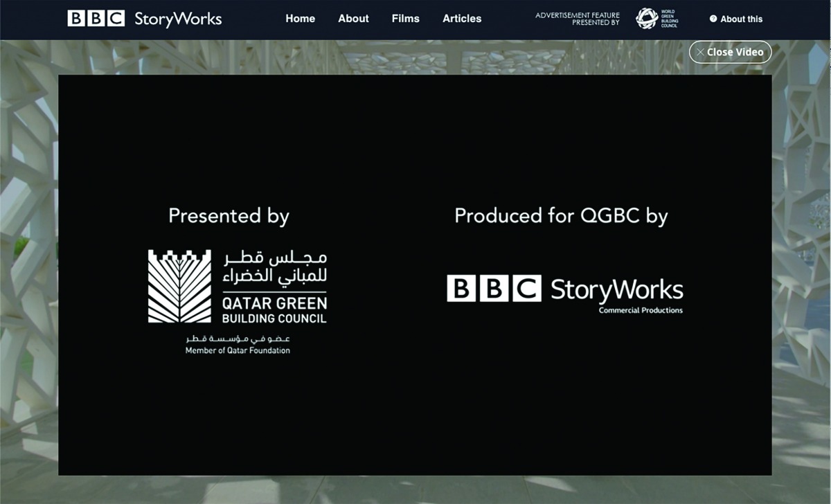
Task: Click the X icon in Close Video
Action: click(700, 52)
